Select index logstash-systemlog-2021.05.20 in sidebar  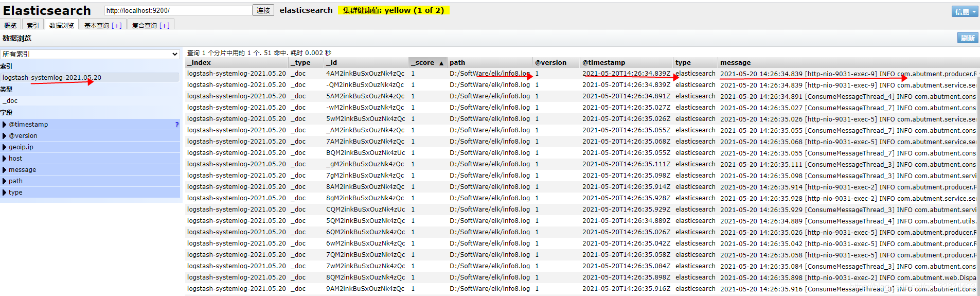[x=90, y=78]
